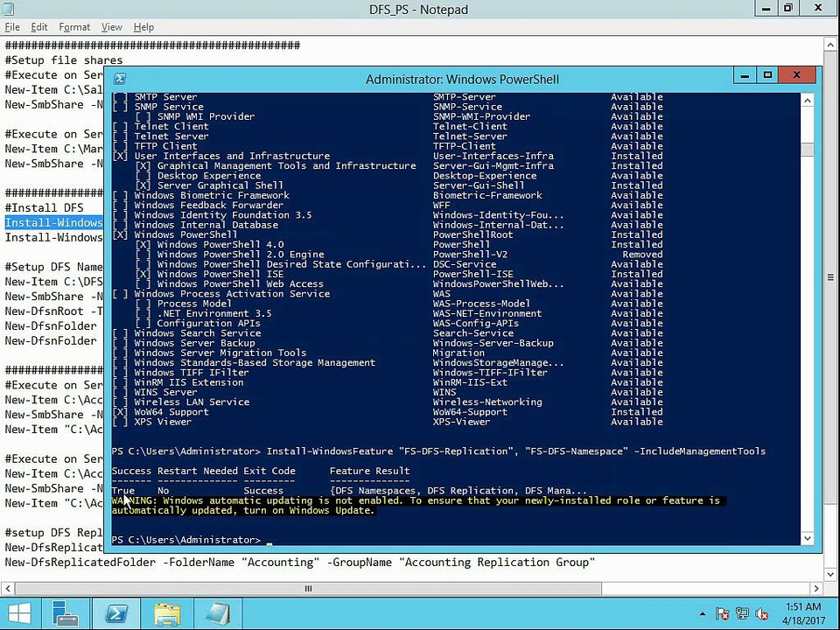Launch Server Manager from the taskbar
The image size is (840, 630).
click(66, 614)
